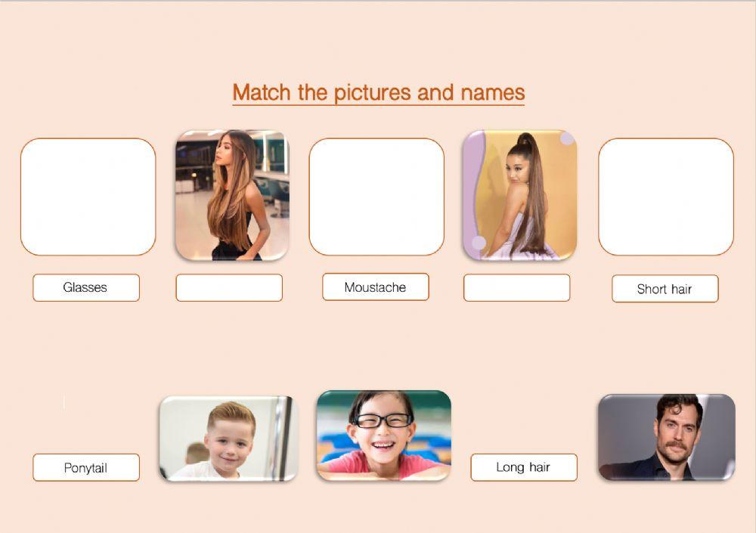The image size is (756, 533).
Task: Select the Long hair name tag
Action: coord(524,467)
